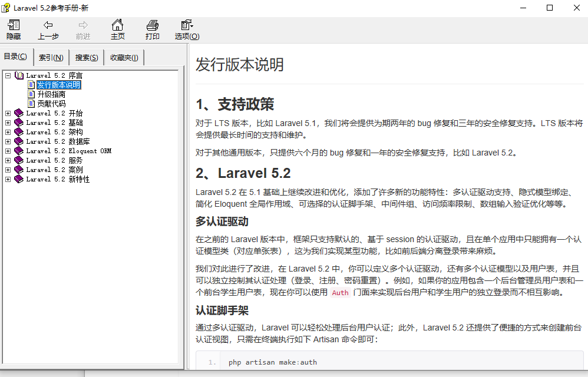Switch to the 收藏夹(I) tab
The height and width of the screenshot is (377, 588).
click(124, 57)
